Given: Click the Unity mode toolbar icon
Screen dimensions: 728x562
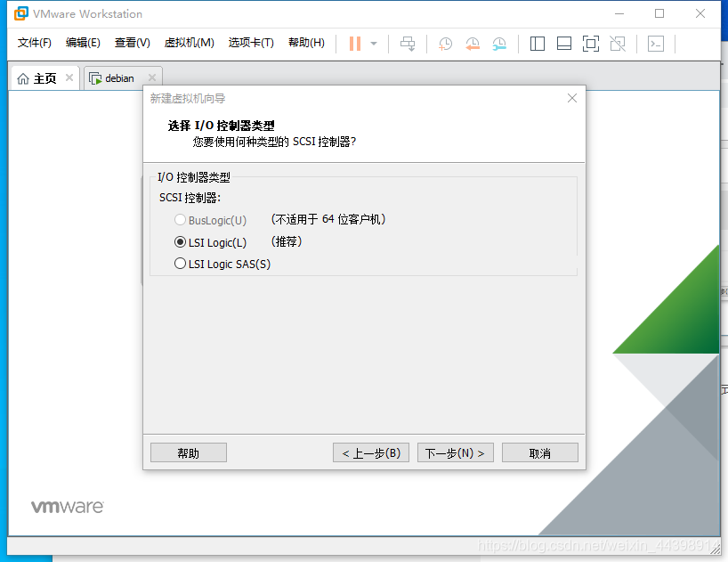Looking at the screenshot, I should (x=618, y=44).
